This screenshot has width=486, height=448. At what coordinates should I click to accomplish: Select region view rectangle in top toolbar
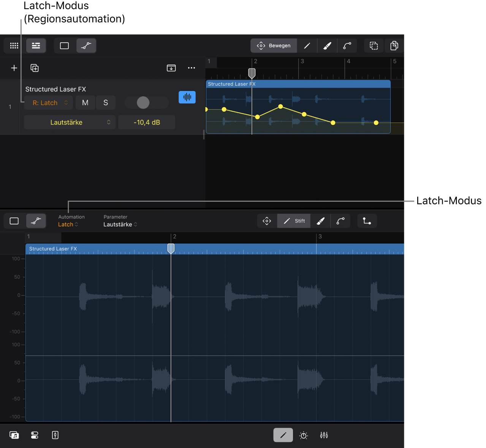click(65, 46)
